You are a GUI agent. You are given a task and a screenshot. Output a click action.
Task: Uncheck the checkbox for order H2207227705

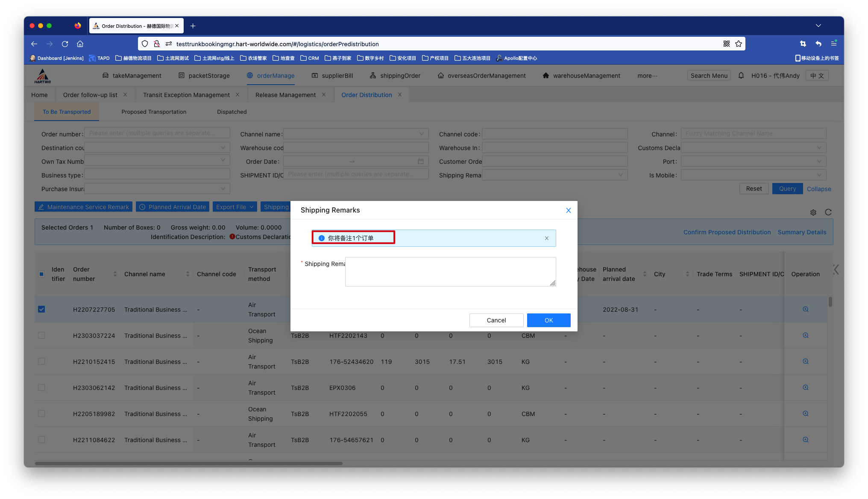(41, 309)
